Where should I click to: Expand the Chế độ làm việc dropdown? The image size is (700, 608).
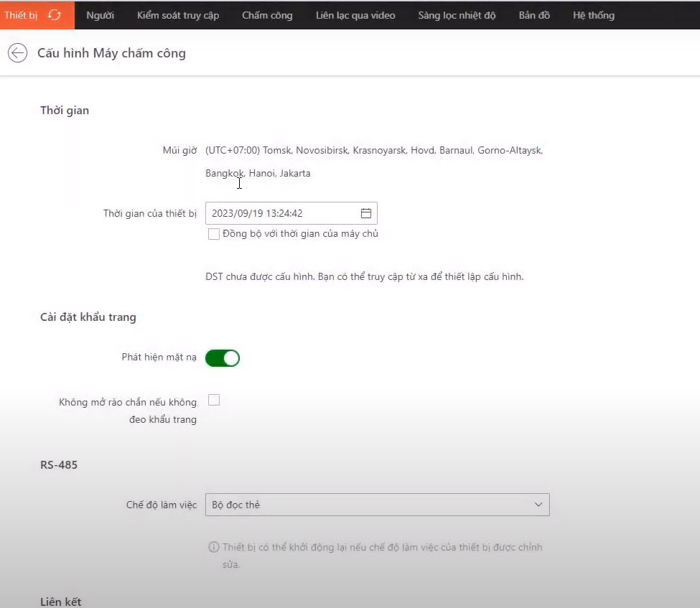pos(377,505)
